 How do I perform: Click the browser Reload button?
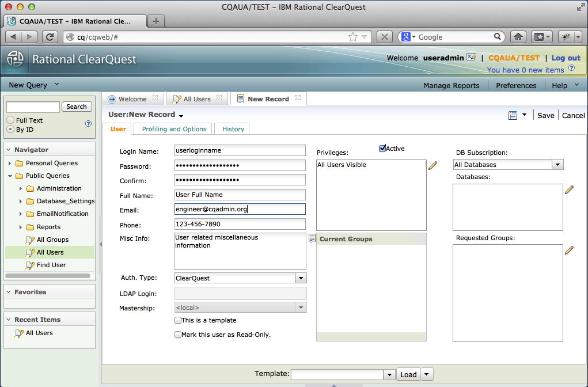click(50, 37)
